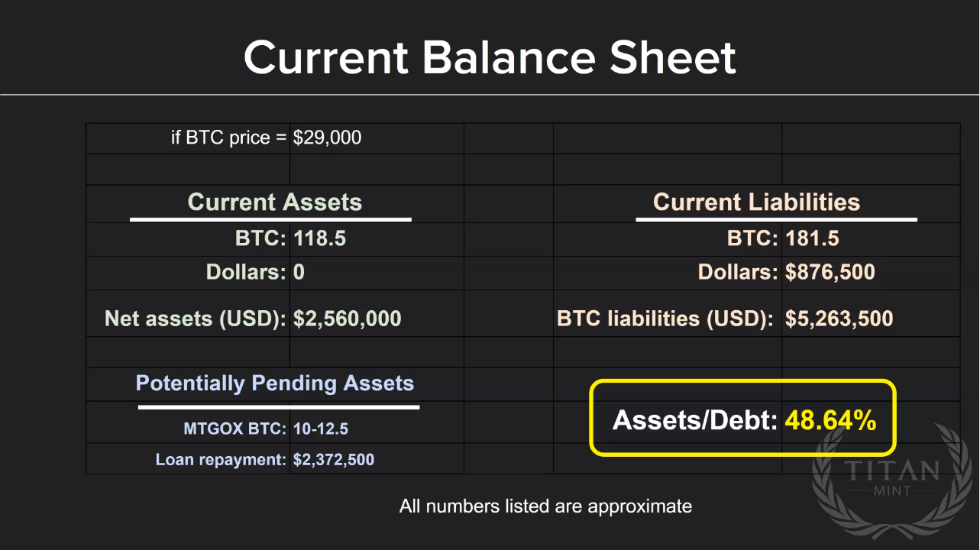980x550 pixels.
Task: Select the BTC liabilities $5,263,500 value
Action: (x=839, y=319)
